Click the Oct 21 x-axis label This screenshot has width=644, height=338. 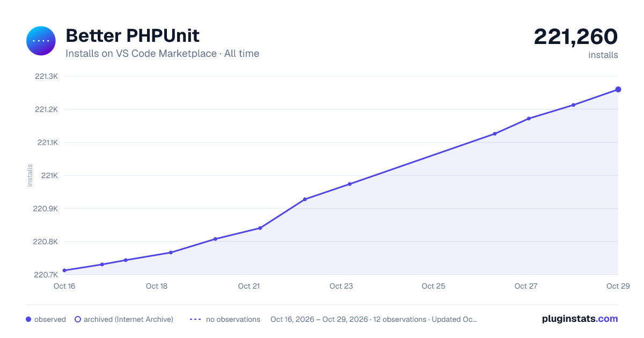click(x=249, y=286)
